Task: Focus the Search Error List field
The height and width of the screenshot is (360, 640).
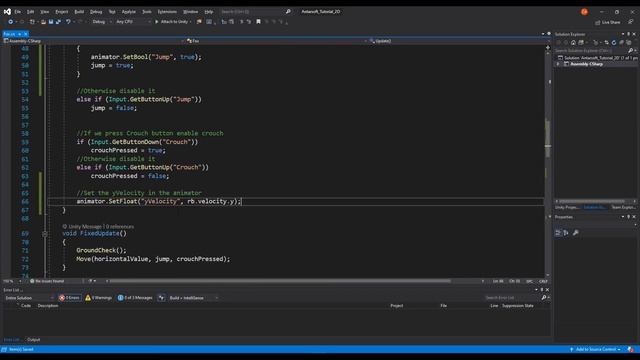Action: (513, 298)
